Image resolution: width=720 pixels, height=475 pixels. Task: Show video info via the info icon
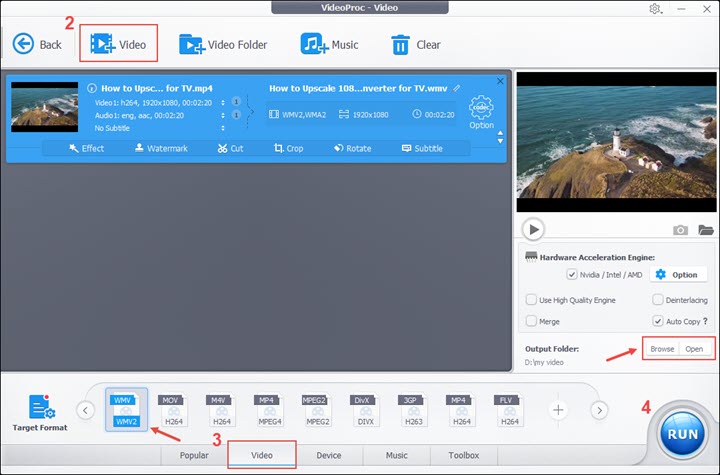coord(92,88)
